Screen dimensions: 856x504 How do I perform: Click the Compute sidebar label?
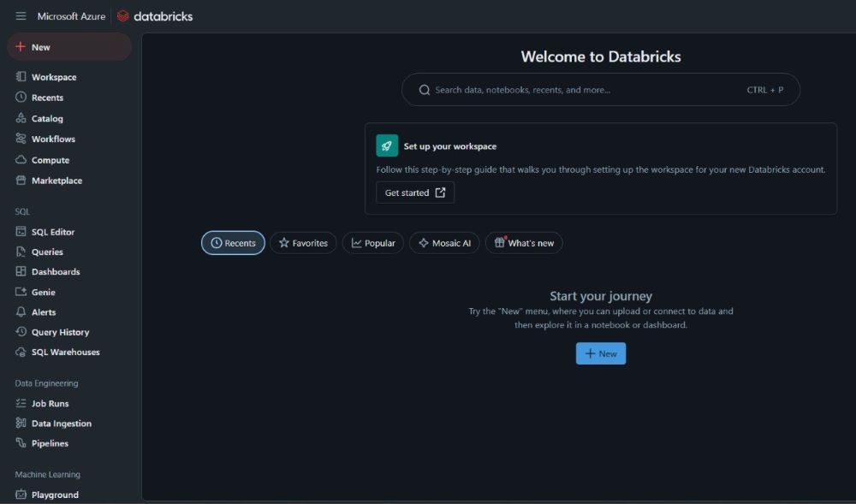click(x=51, y=160)
